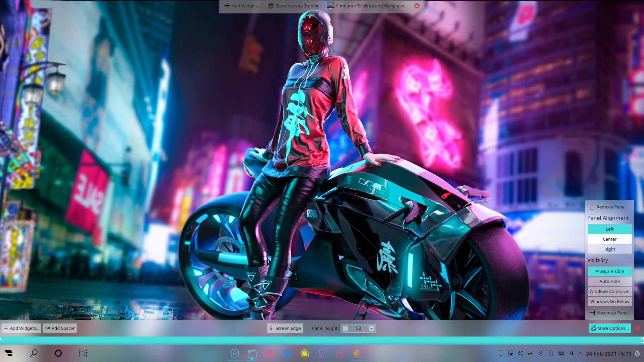The width and height of the screenshot is (644, 362).
Task: Click Maximize Panel
Action: (x=609, y=313)
